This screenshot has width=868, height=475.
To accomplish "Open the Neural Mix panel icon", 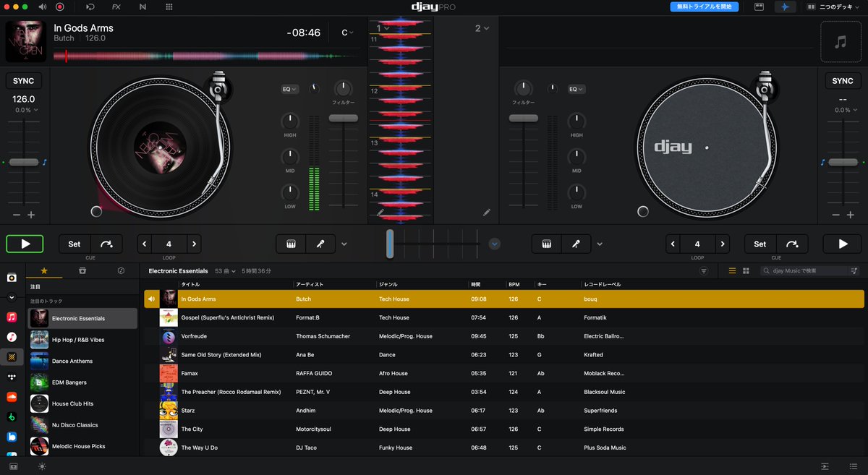I will (x=142, y=7).
